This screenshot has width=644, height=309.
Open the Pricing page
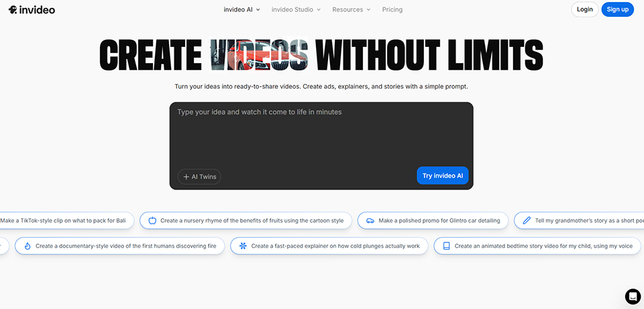pyautogui.click(x=392, y=9)
